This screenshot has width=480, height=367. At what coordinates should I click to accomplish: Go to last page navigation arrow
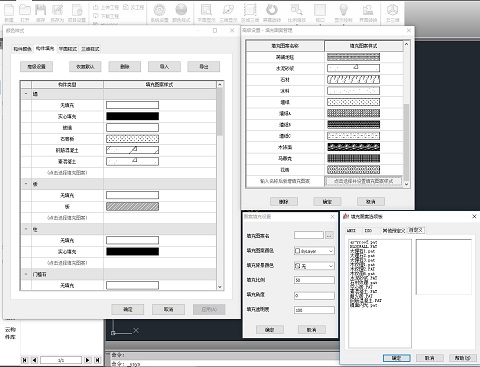[97, 360]
